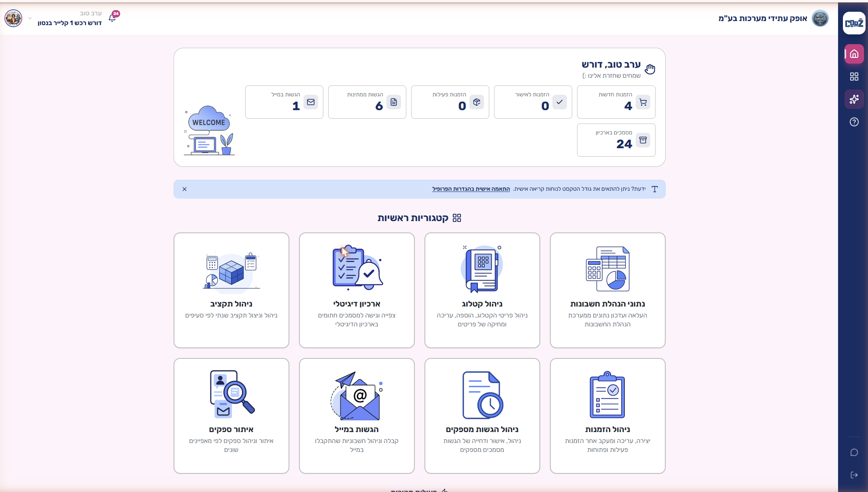
Task: Open the הזמנות לאישור stat card
Action: pos(533,102)
